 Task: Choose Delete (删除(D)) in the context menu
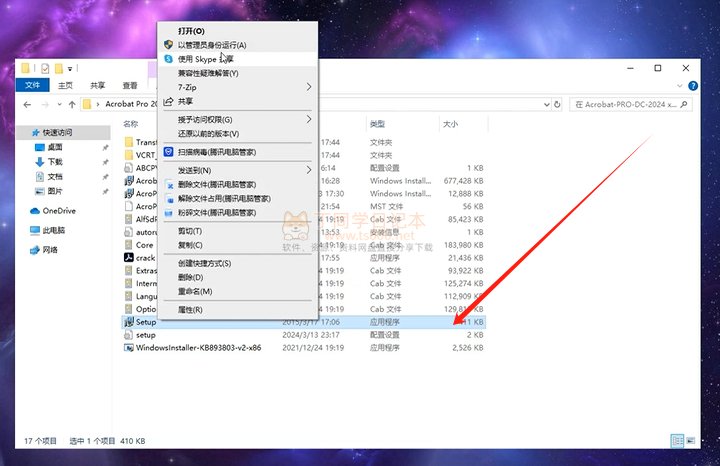click(x=237, y=277)
